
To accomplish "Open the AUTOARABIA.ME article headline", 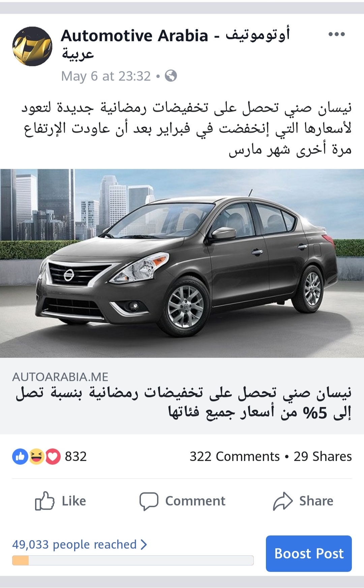I will pos(184,403).
